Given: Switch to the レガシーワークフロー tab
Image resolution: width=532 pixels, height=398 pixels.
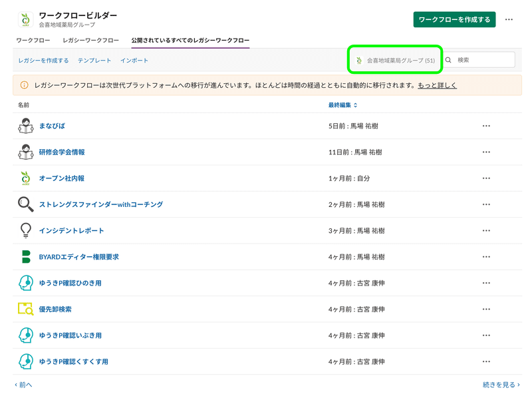Looking at the screenshot, I should point(90,41).
